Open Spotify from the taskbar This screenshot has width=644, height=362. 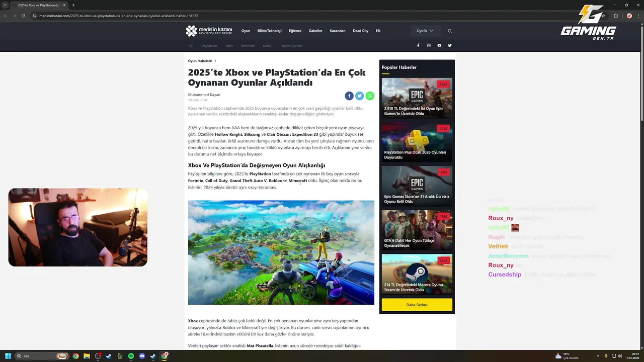131,356
